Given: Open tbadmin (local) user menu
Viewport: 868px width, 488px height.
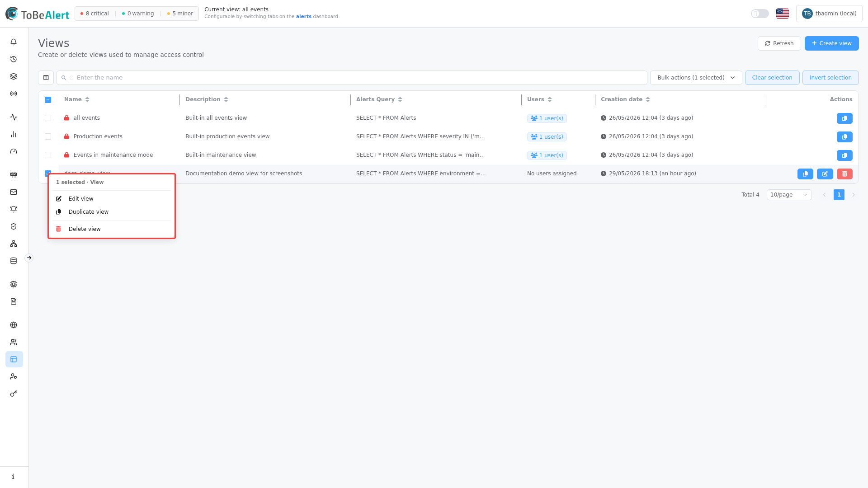Looking at the screenshot, I should click(829, 14).
